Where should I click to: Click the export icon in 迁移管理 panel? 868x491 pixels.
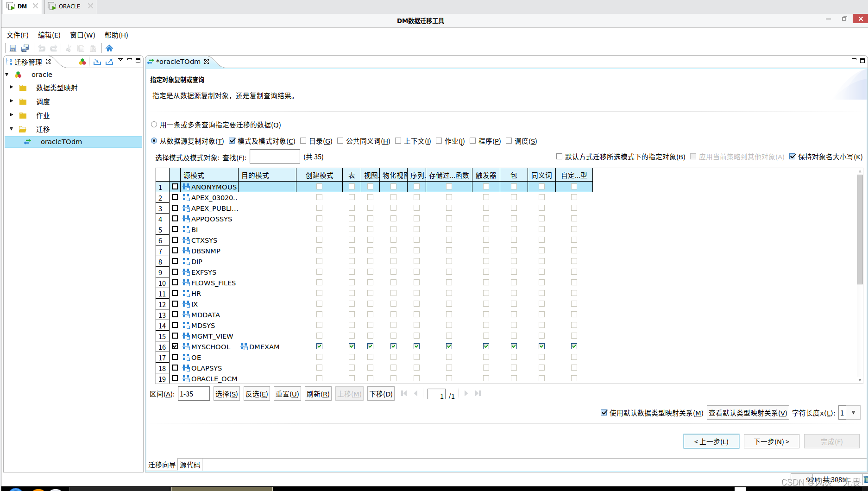[x=109, y=62]
